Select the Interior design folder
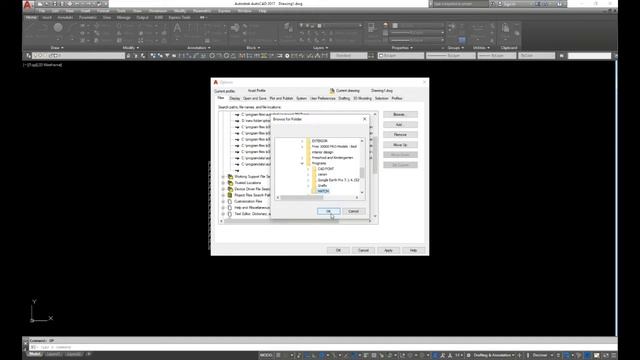The height and width of the screenshot is (360, 640). (322, 152)
